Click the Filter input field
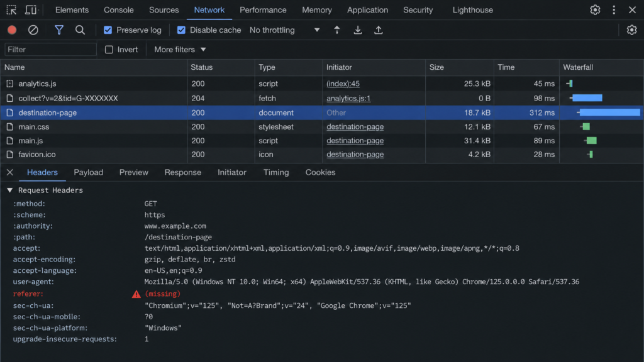This screenshot has width=644, height=362. coord(50,50)
